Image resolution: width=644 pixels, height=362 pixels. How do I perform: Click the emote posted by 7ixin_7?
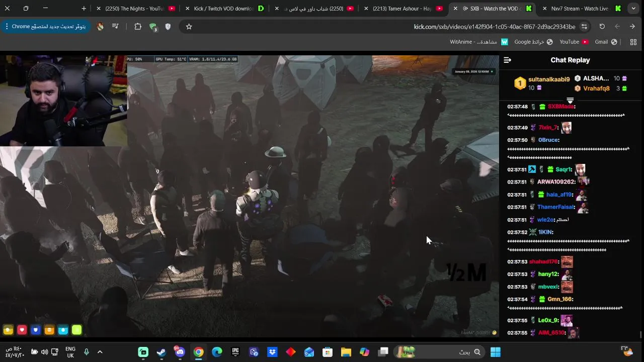567,127
